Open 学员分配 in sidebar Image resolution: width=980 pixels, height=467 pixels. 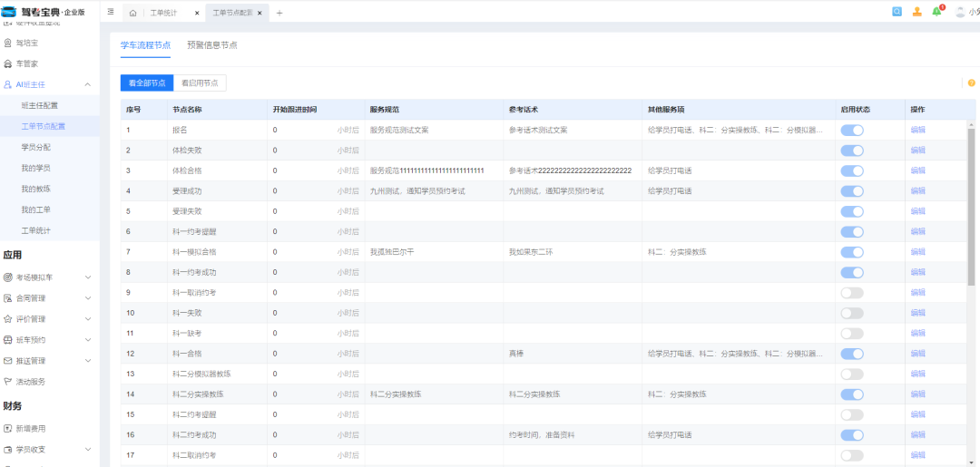(x=35, y=147)
